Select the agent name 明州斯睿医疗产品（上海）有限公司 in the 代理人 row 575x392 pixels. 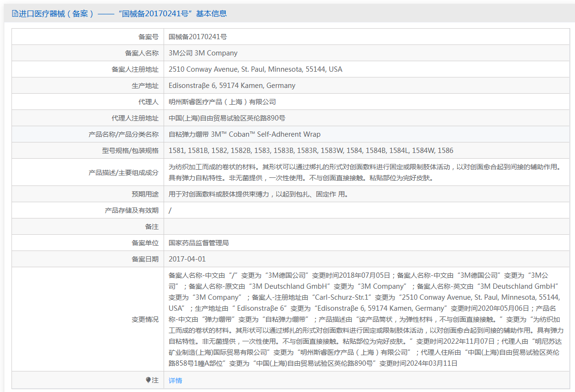[x=222, y=101]
